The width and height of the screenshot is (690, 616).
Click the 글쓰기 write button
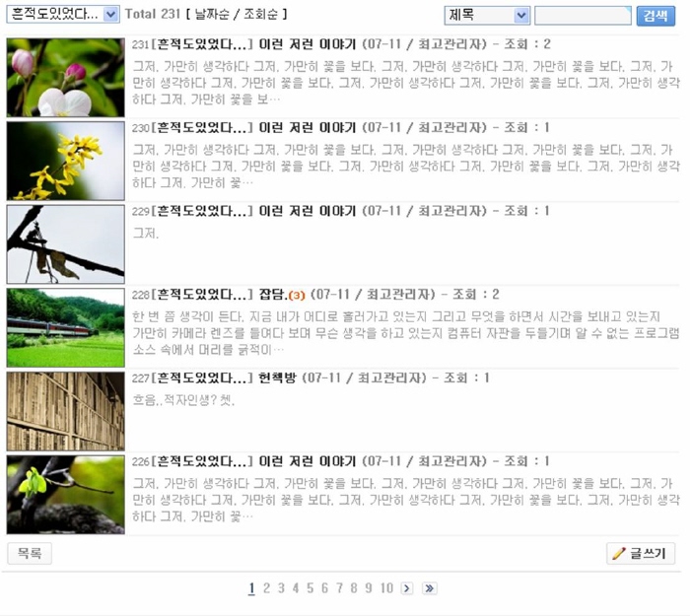pos(641,553)
